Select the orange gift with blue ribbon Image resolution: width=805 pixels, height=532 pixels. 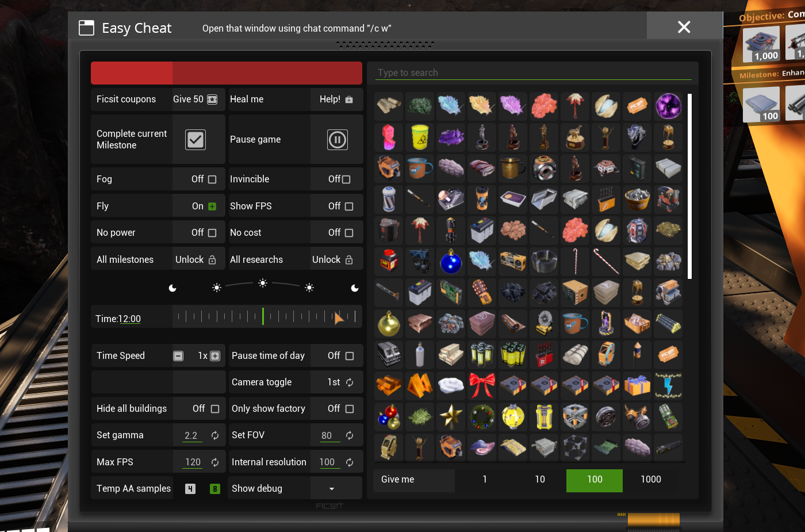[x=638, y=385]
